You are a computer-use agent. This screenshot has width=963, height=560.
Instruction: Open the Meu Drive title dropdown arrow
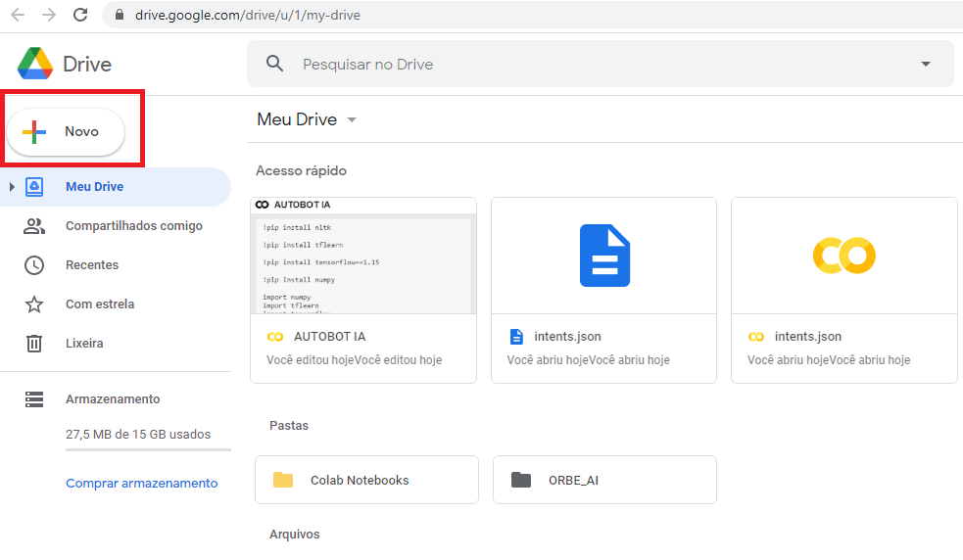click(x=352, y=119)
